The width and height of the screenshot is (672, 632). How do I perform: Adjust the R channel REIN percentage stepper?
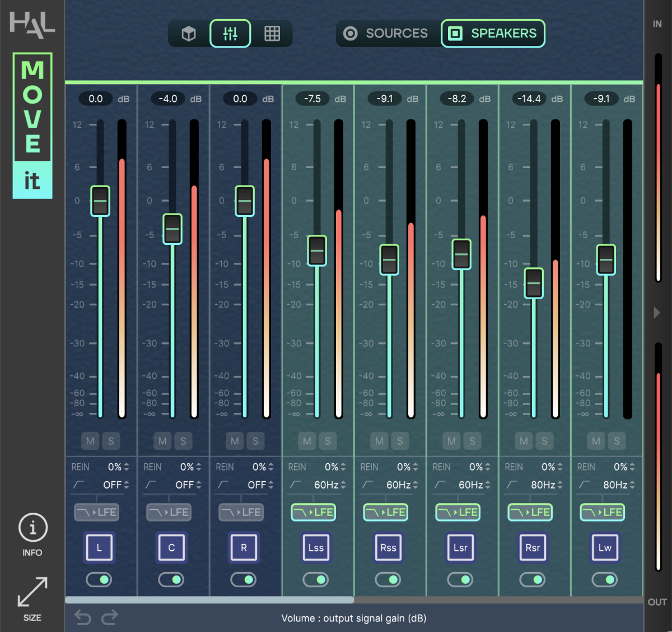[x=271, y=467]
